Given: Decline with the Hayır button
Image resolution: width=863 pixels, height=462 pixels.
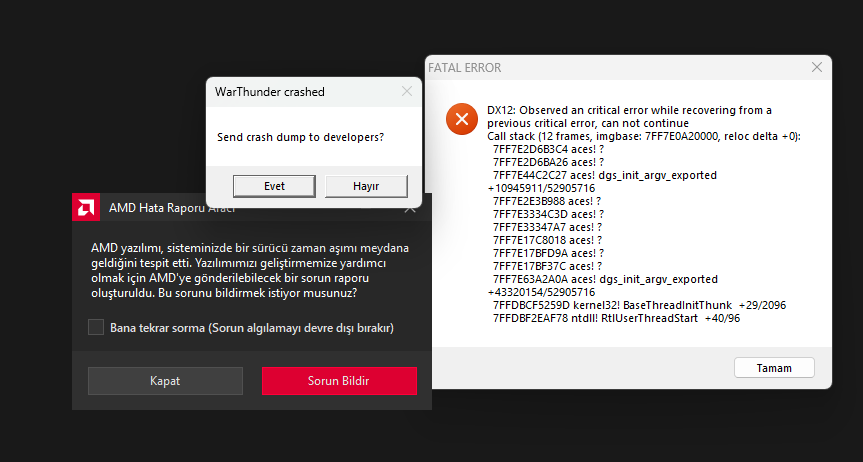Looking at the screenshot, I should click(366, 186).
